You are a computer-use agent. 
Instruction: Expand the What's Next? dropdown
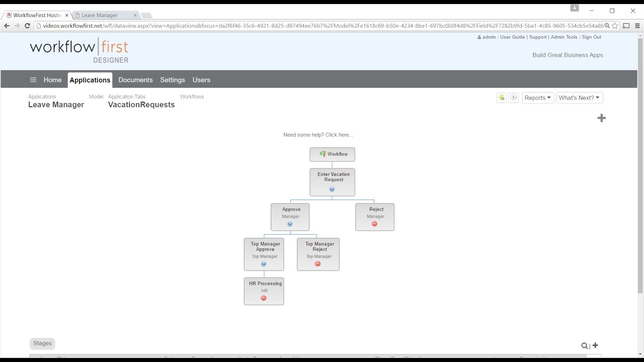[580, 98]
